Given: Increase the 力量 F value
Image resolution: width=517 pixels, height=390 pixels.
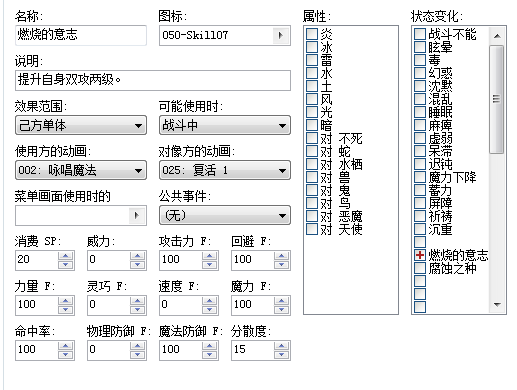Looking at the screenshot, I should pyautogui.click(x=66, y=301).
